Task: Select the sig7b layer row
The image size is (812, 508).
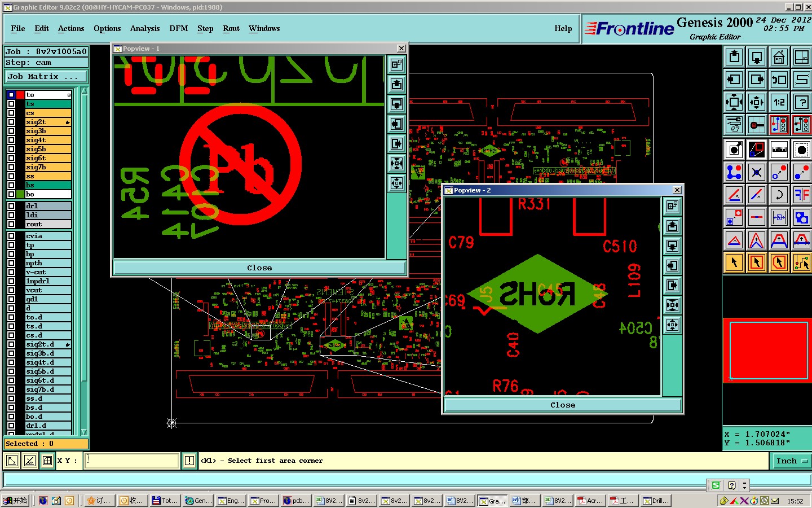Action: coord(48,167)
